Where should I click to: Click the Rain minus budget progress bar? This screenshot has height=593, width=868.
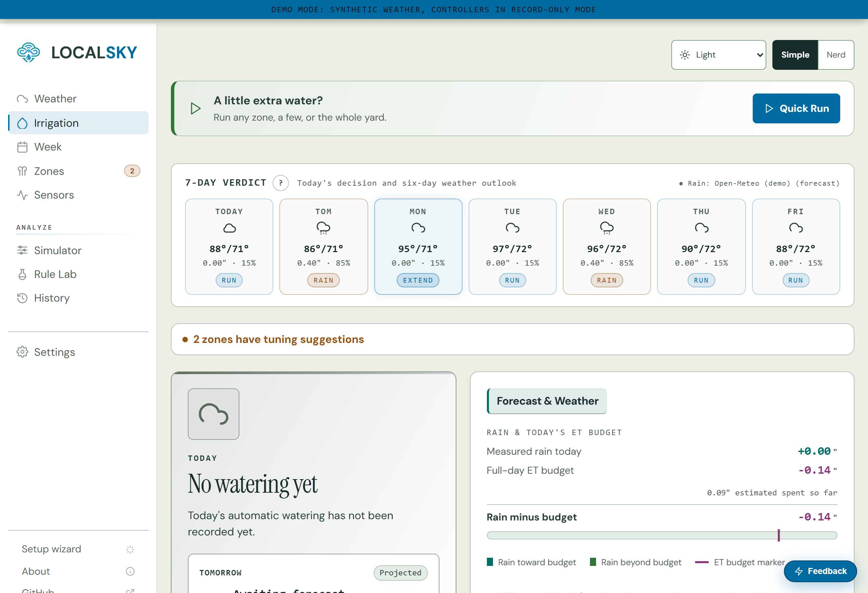click(x=662, y=535)
